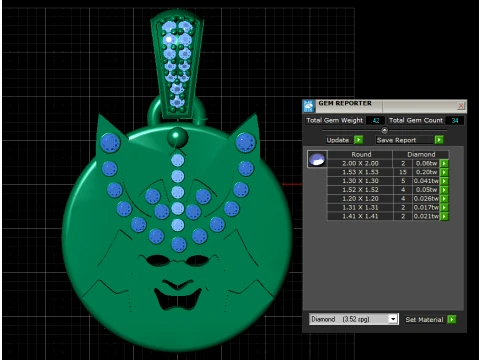
Task: Select the 1.53 X 1.53 size cell
Action: tap(360, 172)
